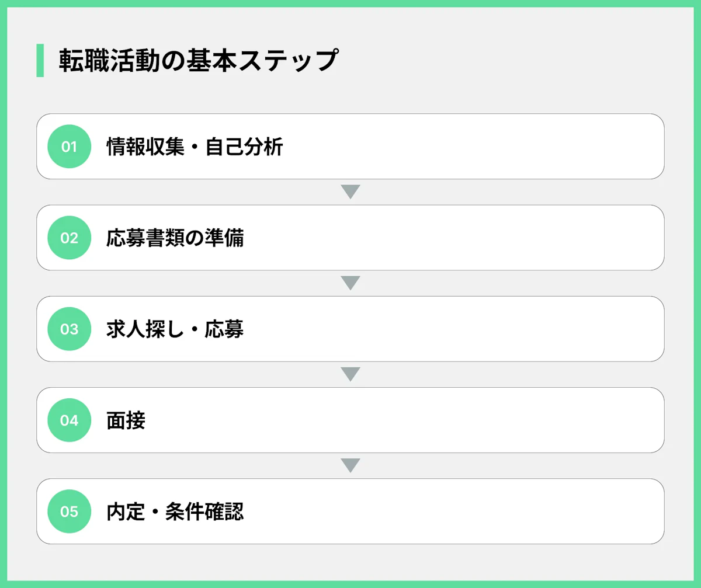Select the 求人探し・応募 text

175,329
